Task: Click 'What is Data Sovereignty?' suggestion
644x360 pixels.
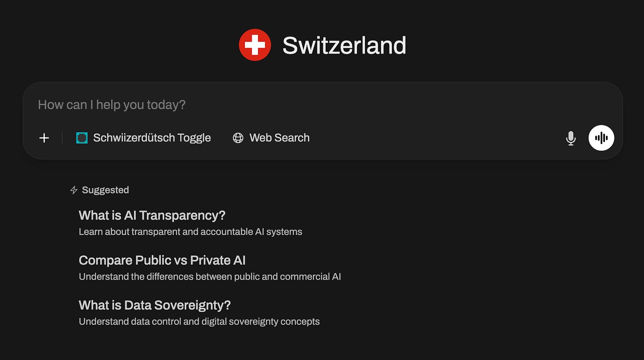Action: [154, 305]
